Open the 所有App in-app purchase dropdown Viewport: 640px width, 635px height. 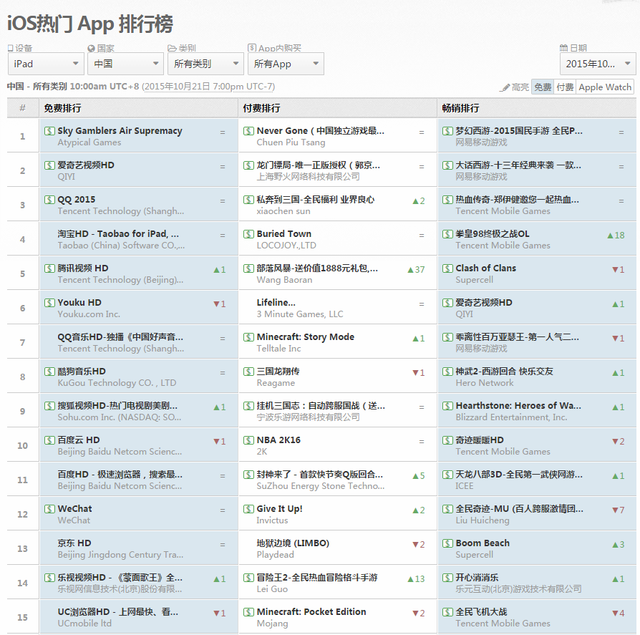point(286,64)
